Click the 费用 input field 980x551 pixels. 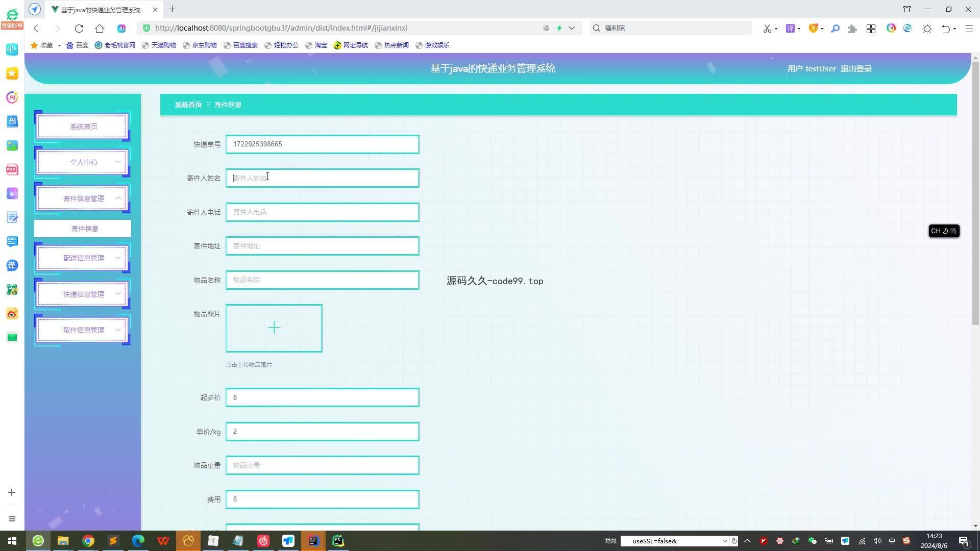[x=323, y=499]
